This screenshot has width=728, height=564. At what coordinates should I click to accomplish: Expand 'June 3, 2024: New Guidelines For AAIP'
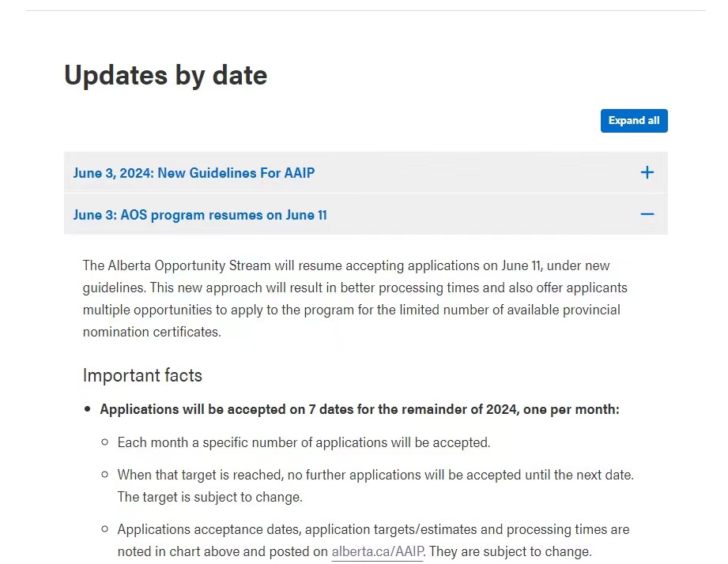[366, 172]
